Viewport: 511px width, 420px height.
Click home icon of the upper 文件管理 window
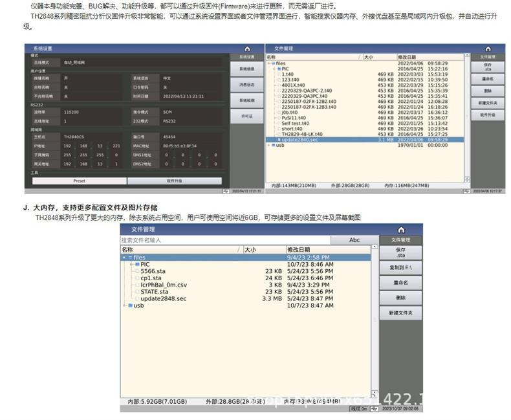(488, 49)
